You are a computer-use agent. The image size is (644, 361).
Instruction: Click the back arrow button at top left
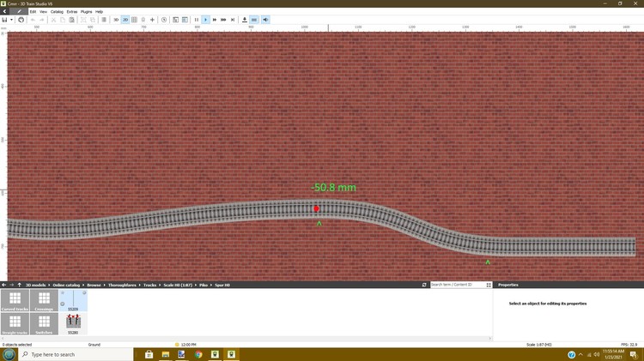coord(4,11)
